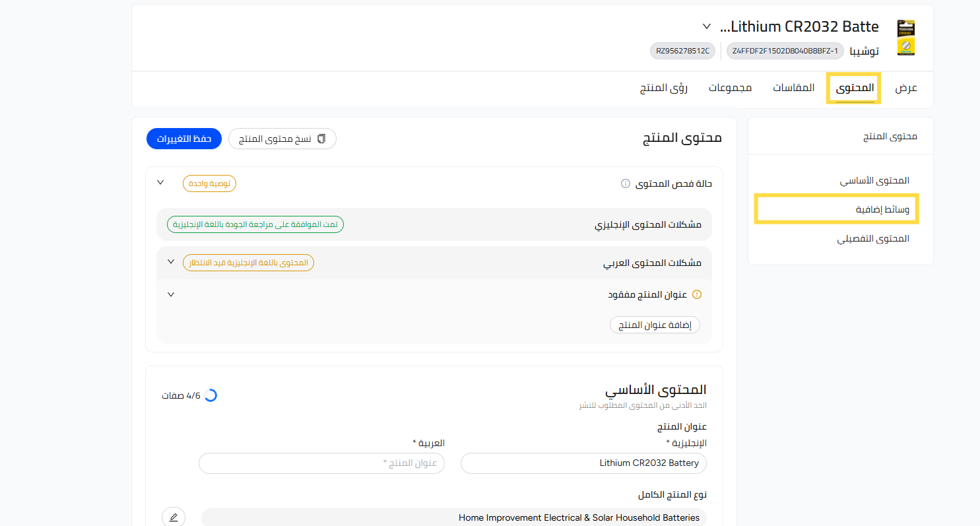This screenshot has width=980, height=526.
Task: Open المحتوى التفصيلي in the sidebar
Action: 872,238
